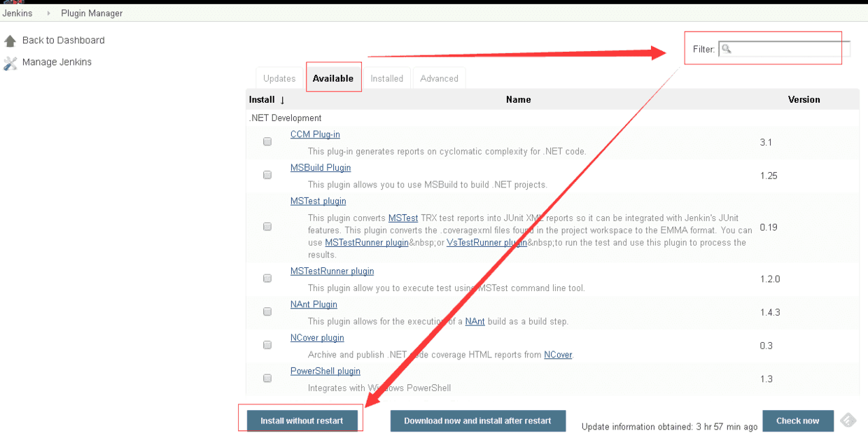
Task: Click version 1.3 for PowerShell plugin
Action: pos(766,379)
